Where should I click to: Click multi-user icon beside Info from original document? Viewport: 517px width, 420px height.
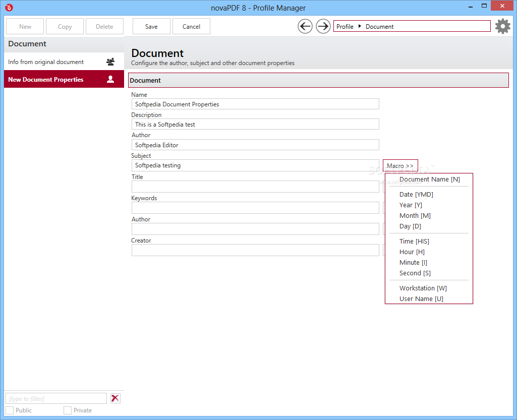110,62
